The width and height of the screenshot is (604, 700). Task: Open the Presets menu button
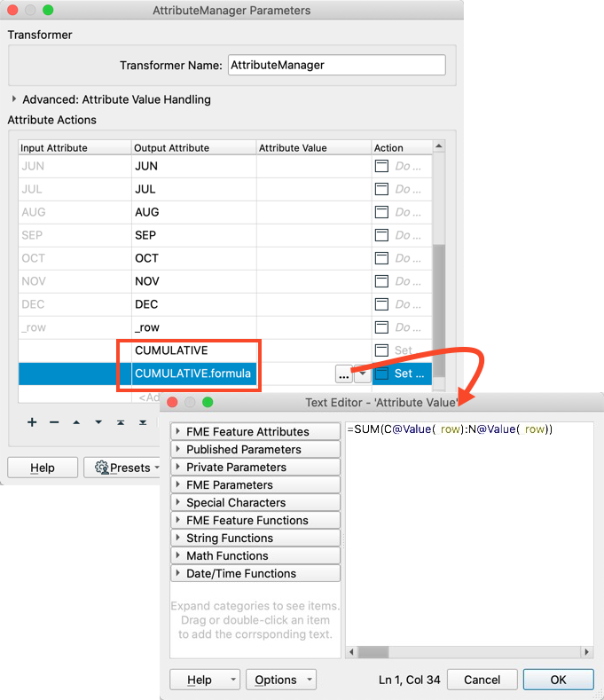(x=122, y=468)
